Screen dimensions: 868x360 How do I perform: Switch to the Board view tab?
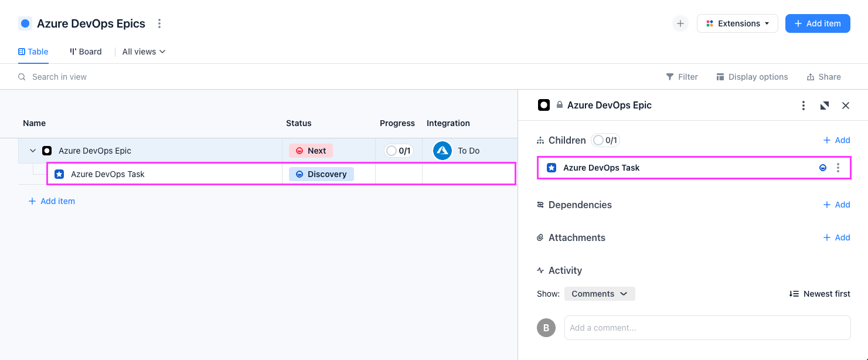coord(86,52)
